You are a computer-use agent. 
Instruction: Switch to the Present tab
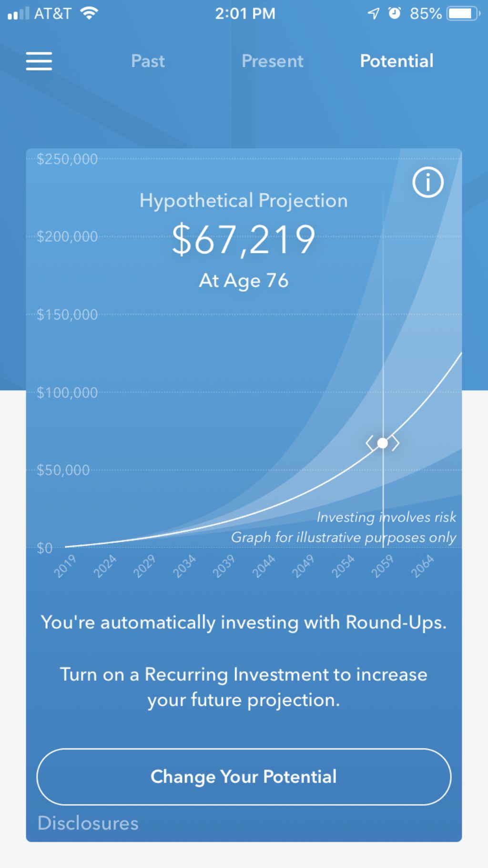(272, 61)
